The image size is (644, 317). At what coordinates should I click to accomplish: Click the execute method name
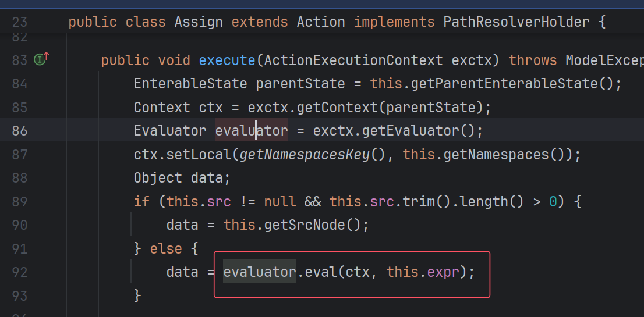227,60
